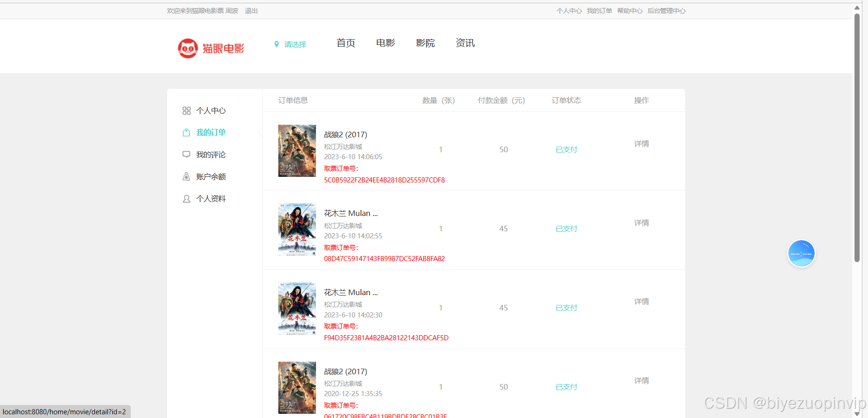Click the 订单信息 column header
The width and height of the screenshot is (868, 418).
coord(293,100)
